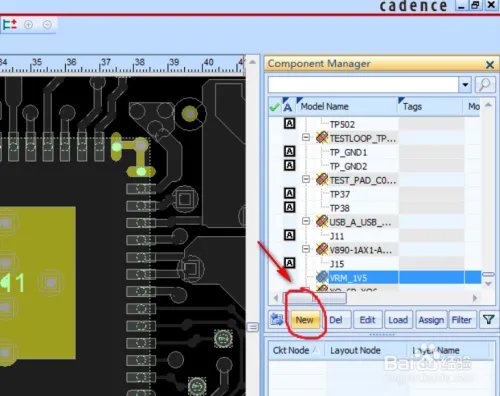Click the component list horizontal scrollbar thumb
500x396 pixels.
pos(315,298)
